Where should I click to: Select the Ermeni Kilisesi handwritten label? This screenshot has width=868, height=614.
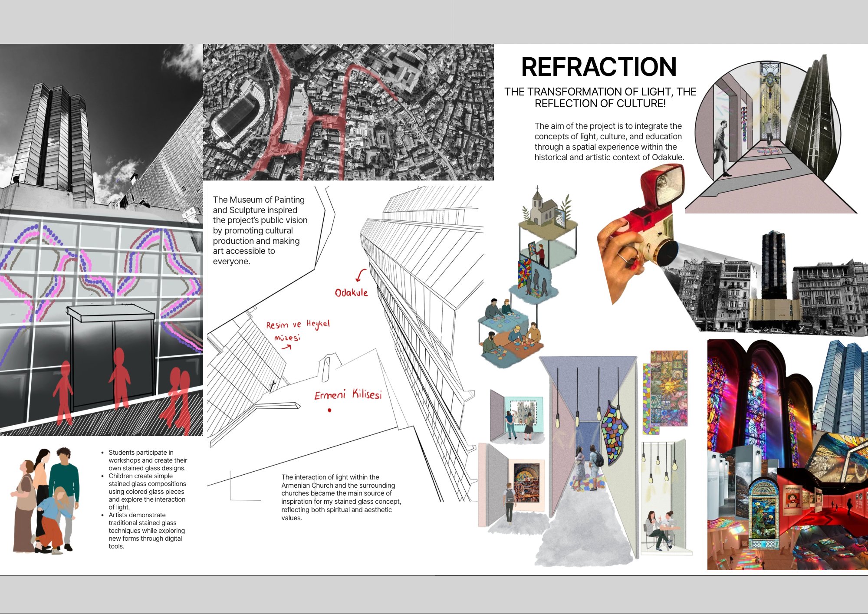pos(348,394)
